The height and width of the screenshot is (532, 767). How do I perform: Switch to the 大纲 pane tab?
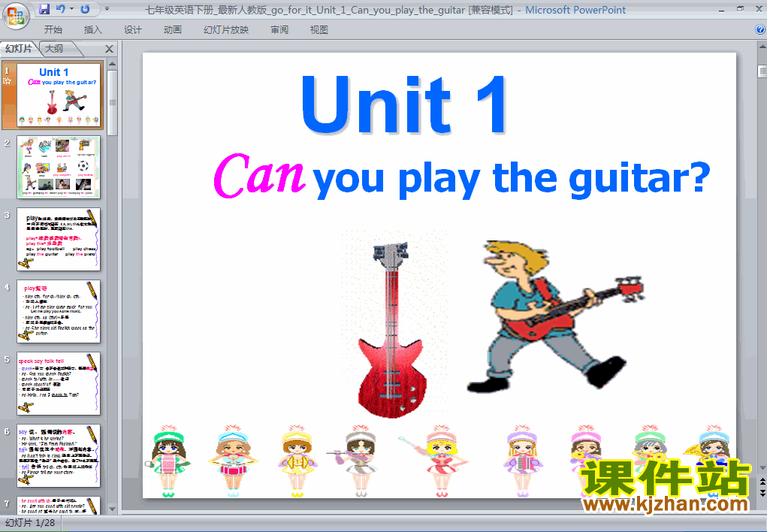pos(54,48)
